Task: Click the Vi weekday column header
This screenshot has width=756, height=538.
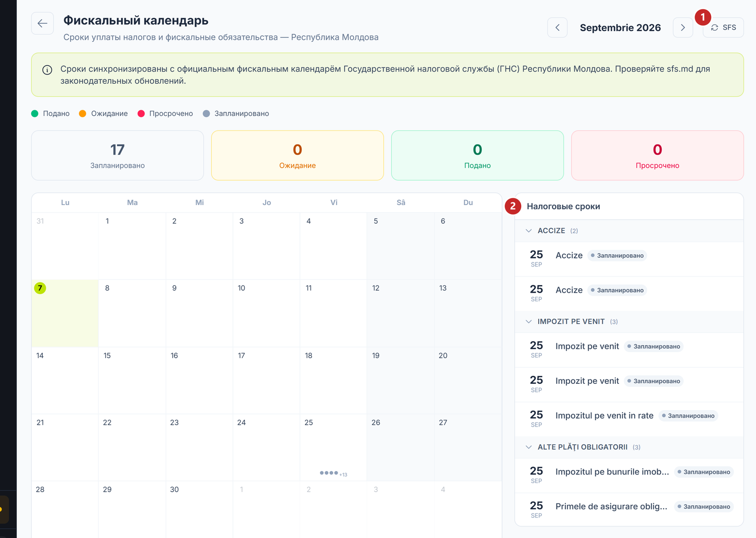Action: tap(334, 203)
